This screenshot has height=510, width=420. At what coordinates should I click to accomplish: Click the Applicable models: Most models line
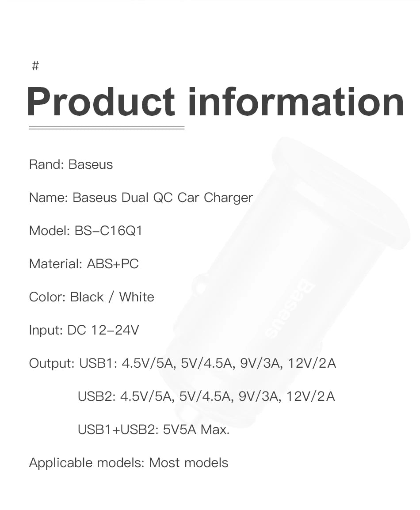128,463
